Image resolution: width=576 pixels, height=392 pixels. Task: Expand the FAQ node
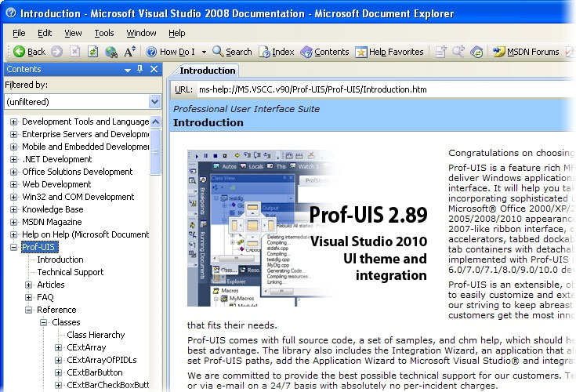29,297
